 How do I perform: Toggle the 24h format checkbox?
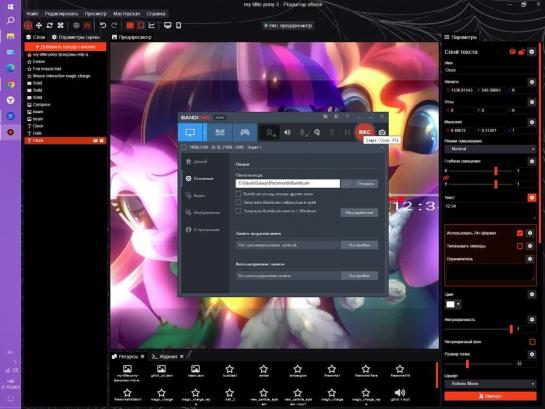(x=520, y=233)
